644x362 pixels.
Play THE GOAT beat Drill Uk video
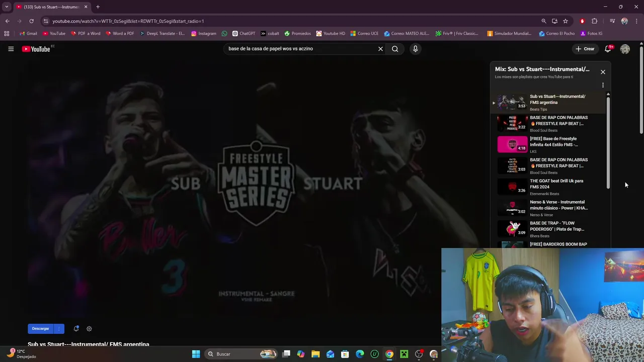[x=548, y=187]
